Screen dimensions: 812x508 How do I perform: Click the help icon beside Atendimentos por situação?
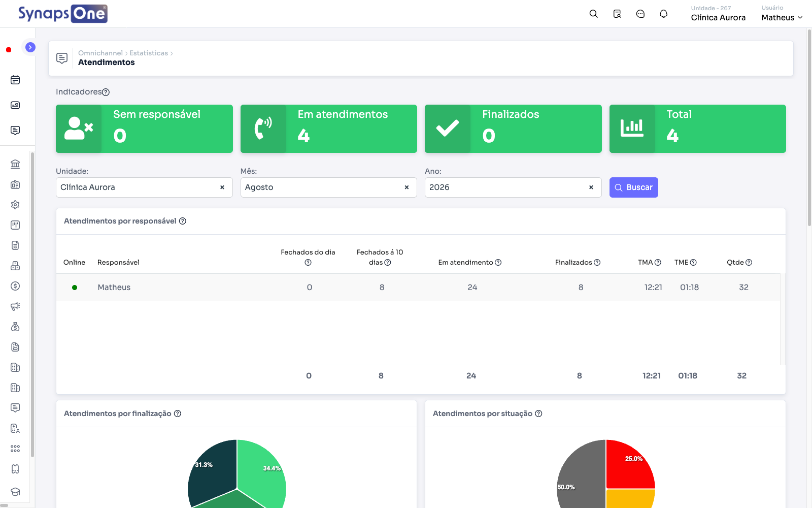[x=539, y=414]
